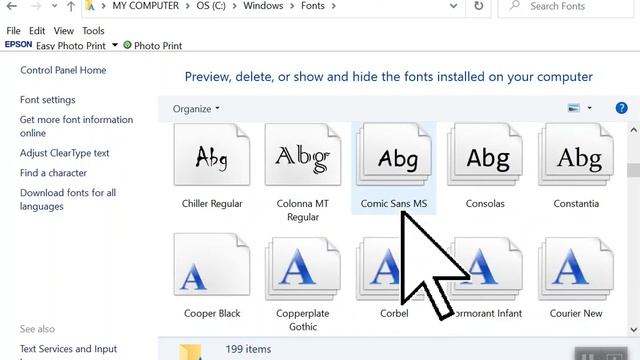Select Consolas font family icon
Image resolution: width=640 pixels, height=360 pixels.
[x=485, y=155]
